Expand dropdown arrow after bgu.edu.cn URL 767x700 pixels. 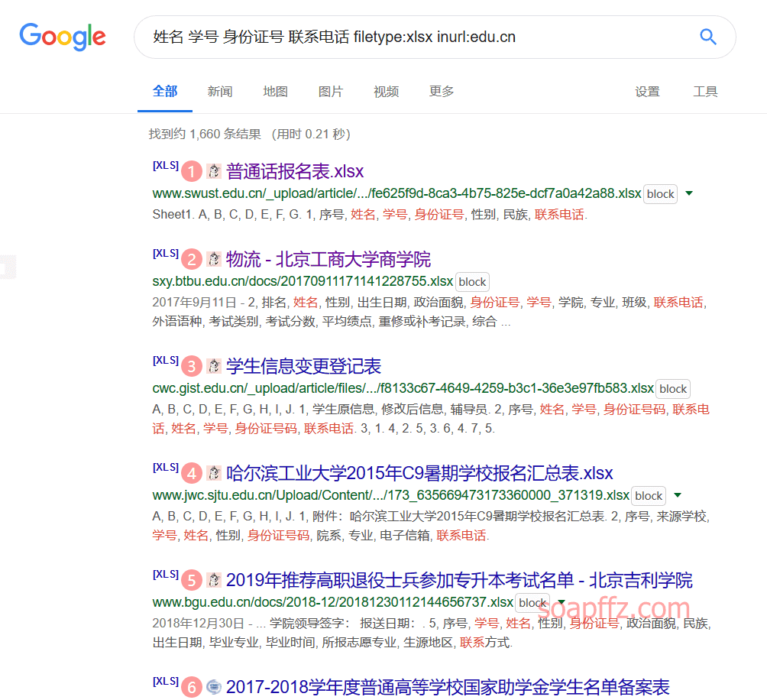[x=561, y=602]
